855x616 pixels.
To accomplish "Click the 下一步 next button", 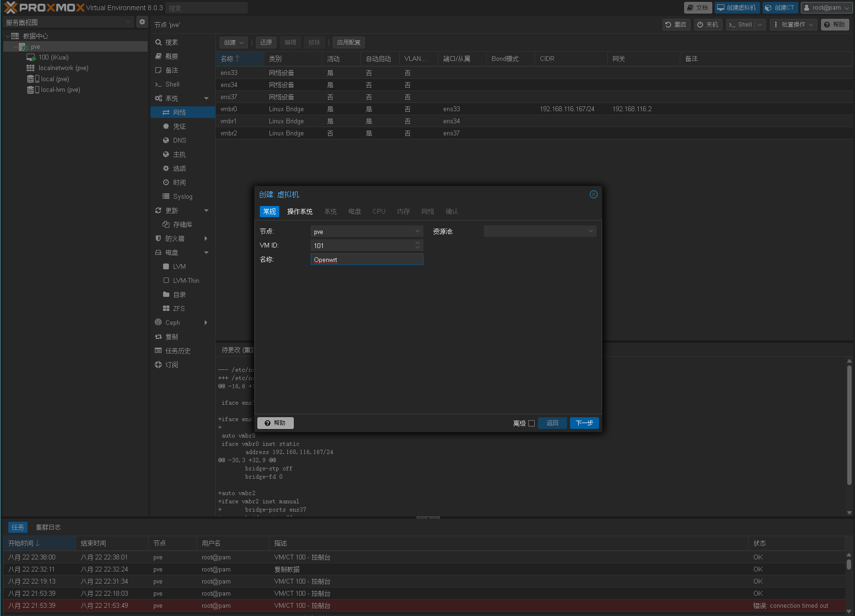I will [584, 423].
